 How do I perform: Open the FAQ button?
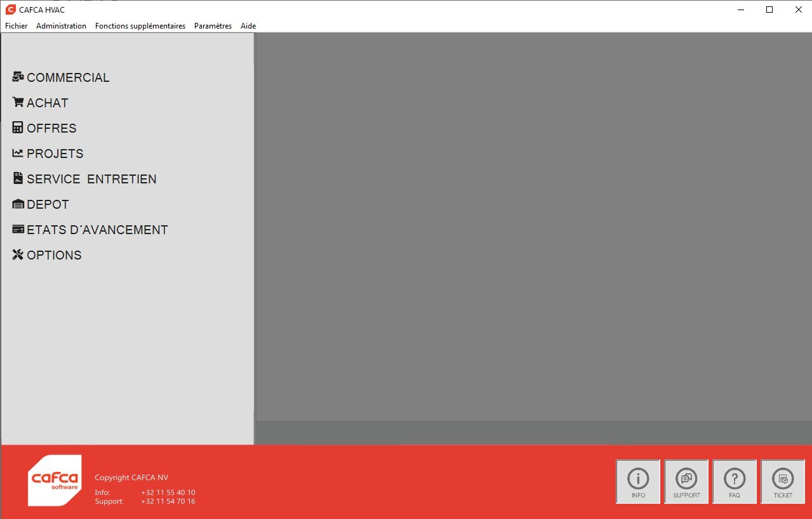735,482
